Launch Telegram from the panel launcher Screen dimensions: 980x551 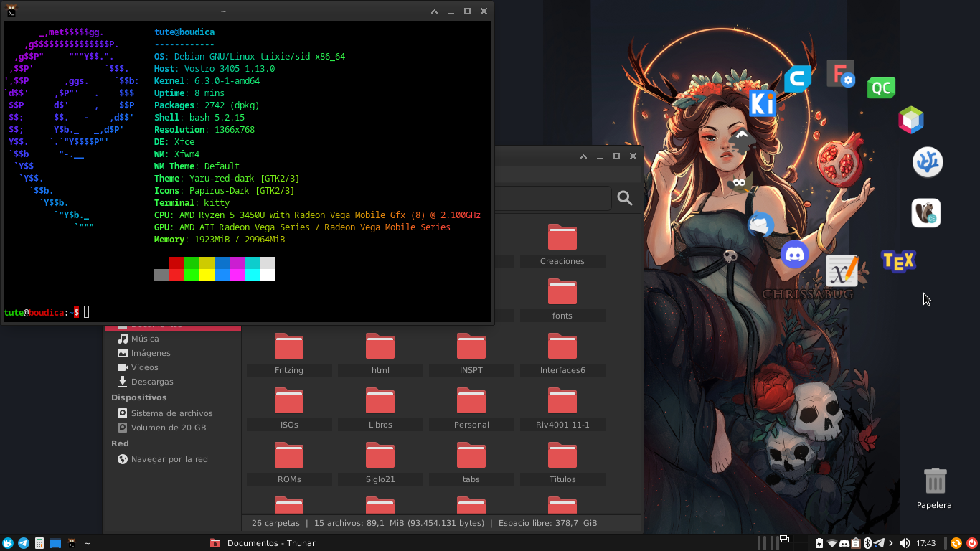(x=24, y=543)
